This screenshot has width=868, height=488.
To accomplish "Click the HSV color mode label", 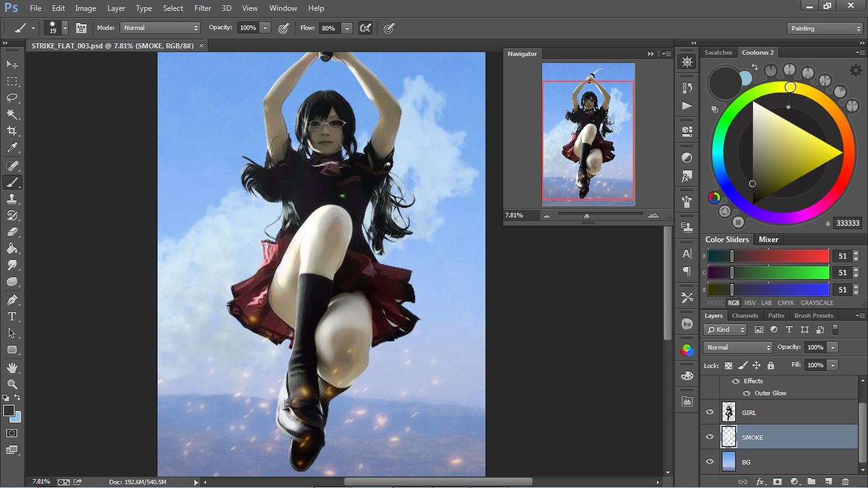I will 750,303.
